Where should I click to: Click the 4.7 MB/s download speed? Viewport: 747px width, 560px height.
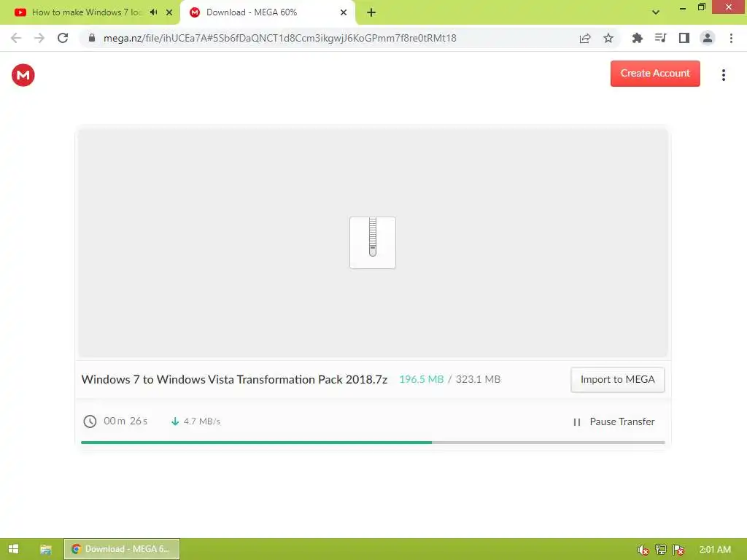point(201,421)
